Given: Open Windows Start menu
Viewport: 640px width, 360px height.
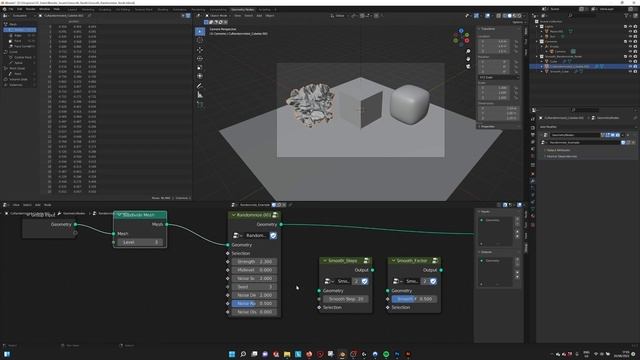Looking at the screenshot, I should pos(232,354).
